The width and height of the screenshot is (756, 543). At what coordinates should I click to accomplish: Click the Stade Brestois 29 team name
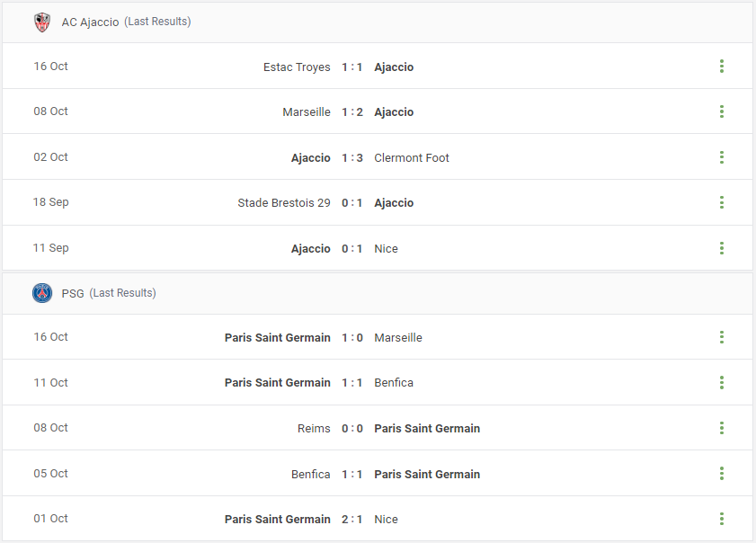pos(283,202)
